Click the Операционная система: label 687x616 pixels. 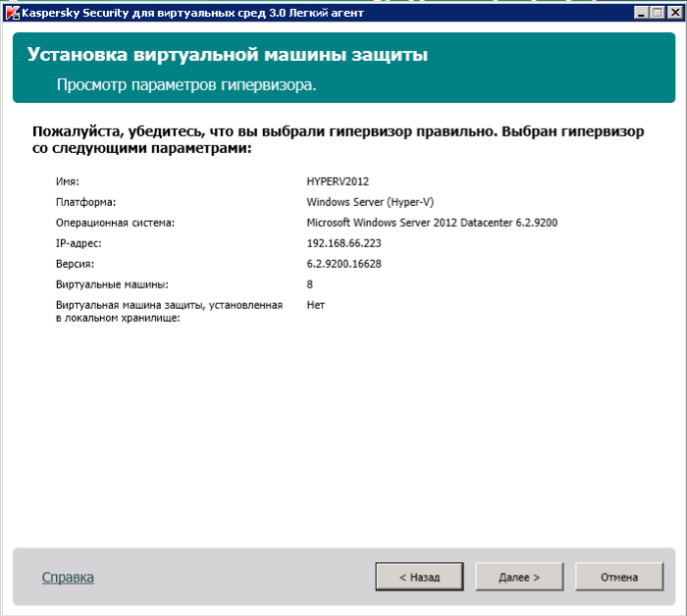coord(115,223)
